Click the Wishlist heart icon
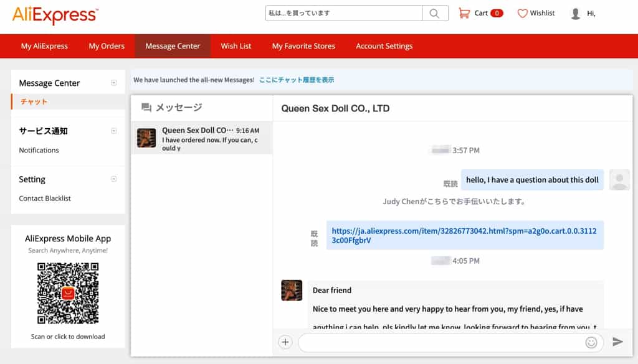Image resolution: width=638 pixels, height=364 pixels. (522, 14)
